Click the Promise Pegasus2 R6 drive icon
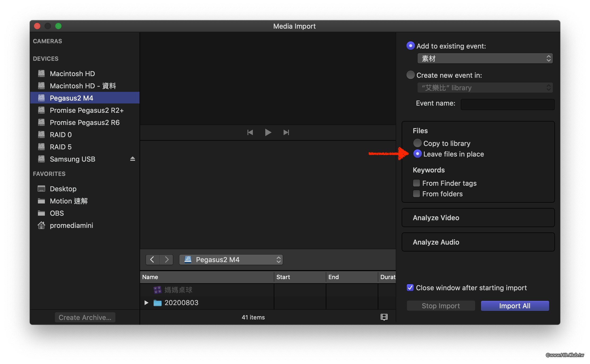This screenshot has height=364, width=590. pos(41,122)
